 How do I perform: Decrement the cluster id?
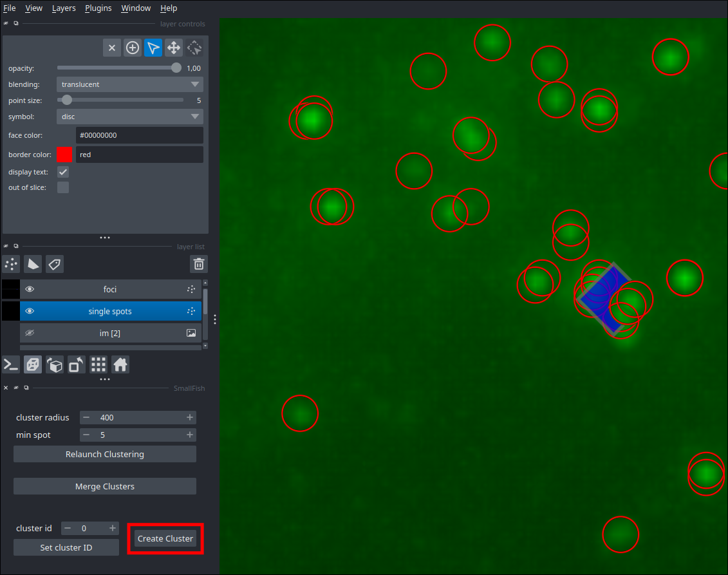click(x=68, y=528)
